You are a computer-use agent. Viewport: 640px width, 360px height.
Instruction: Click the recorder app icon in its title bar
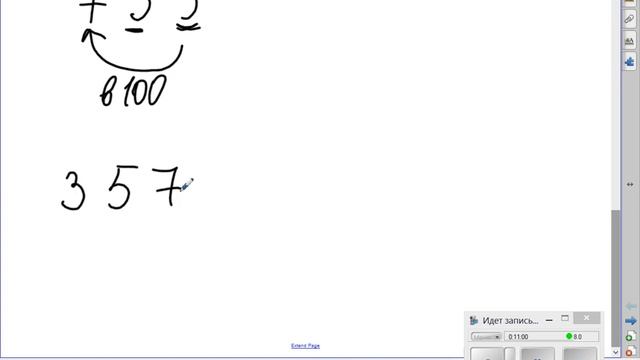(474, 321)
